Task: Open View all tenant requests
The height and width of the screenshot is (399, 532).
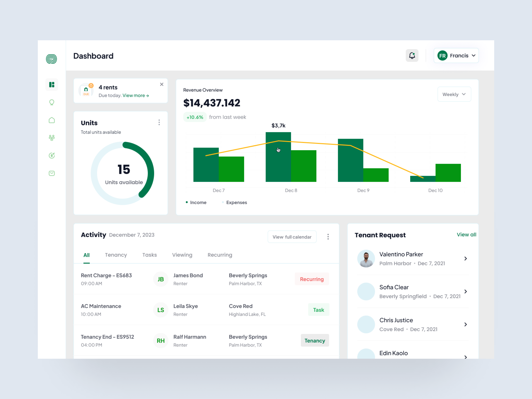Action: click(466, 234)
